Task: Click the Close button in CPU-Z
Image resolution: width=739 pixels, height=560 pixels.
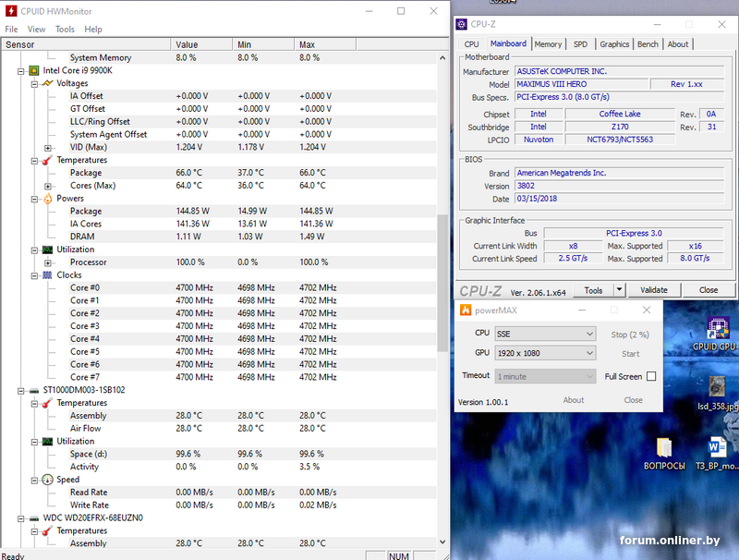Action: click(709, 290)
